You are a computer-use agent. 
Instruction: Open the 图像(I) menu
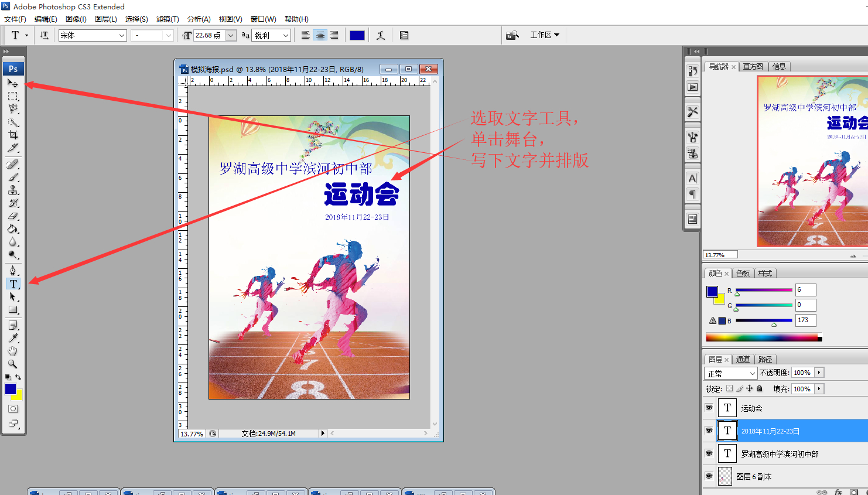(x=76, y=19)
